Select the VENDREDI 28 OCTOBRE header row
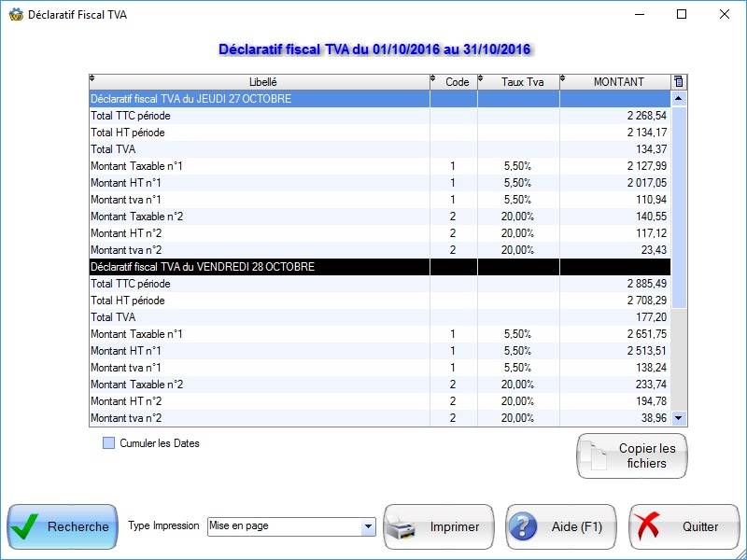Image resolution: width=747 pixels, height=560 pixels. [x=259, y=267]
